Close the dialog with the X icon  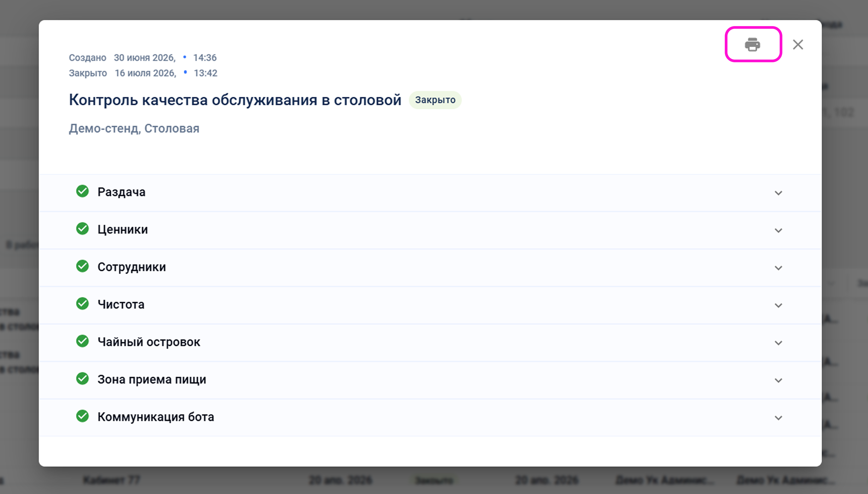tap(798, 44)
